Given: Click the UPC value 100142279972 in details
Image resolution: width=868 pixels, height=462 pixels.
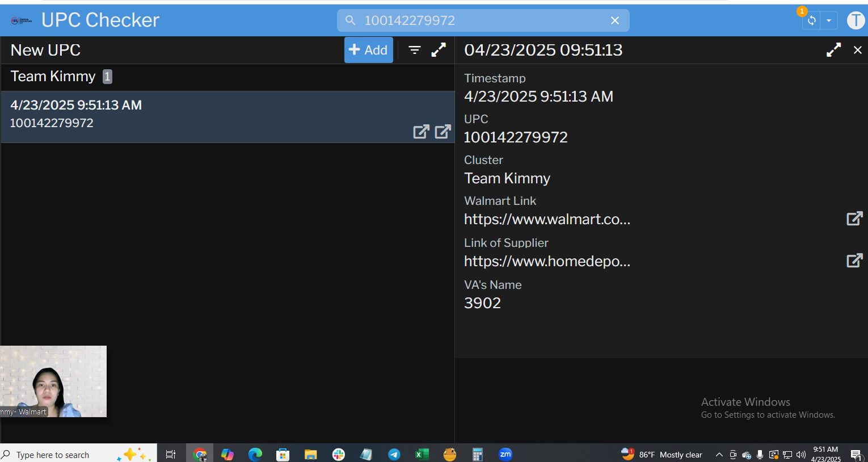Looking at the screenshot, I should point(516,137).
